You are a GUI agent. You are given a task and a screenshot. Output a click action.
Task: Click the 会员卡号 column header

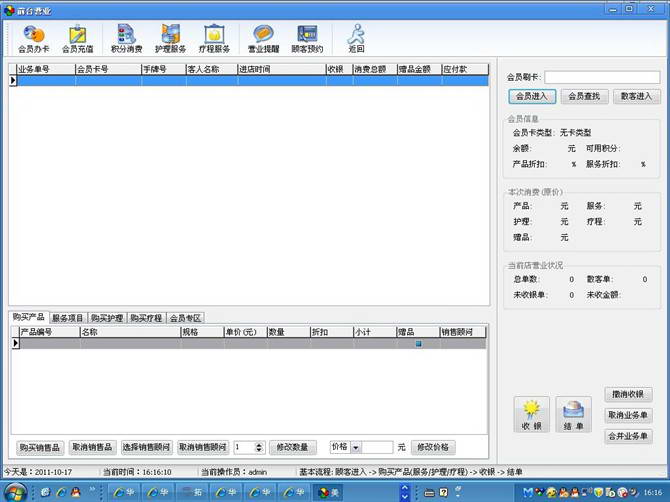click(x=108, y=69)
